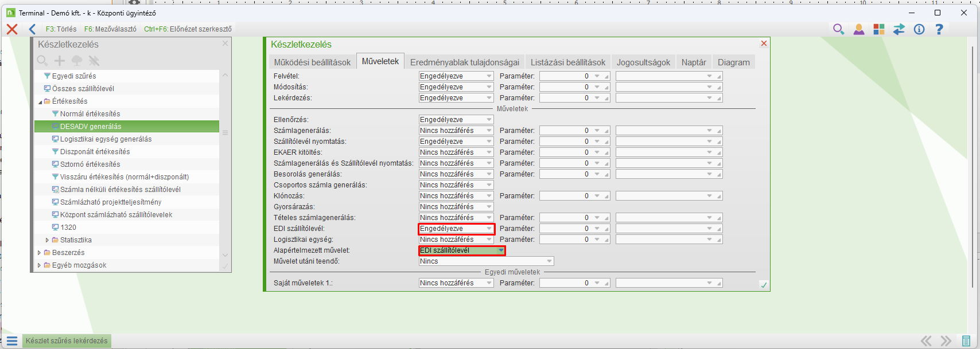The image size is (980, 349).
Task: Expand the Statisztika tree folder
Action: (x=47, y=240)
